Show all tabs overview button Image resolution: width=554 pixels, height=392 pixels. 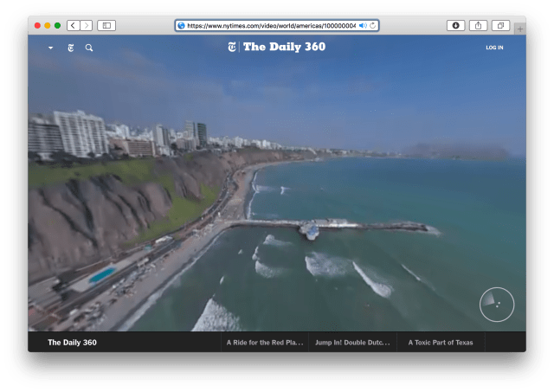500,25
